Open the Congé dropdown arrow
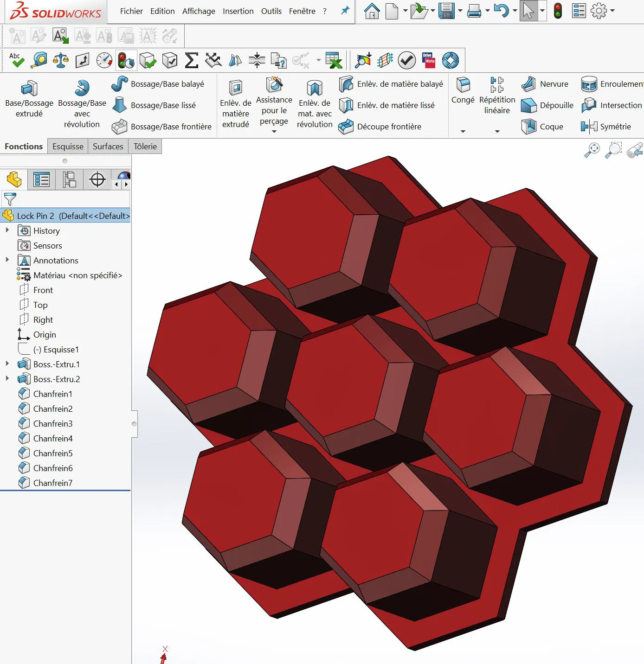The image size is (644, 664). click(463, 131)
